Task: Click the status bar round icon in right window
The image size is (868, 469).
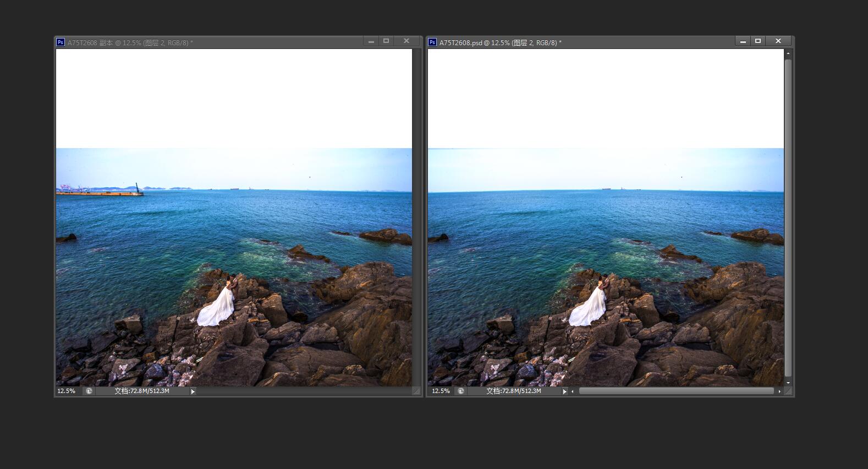Action: pos(461,391)
